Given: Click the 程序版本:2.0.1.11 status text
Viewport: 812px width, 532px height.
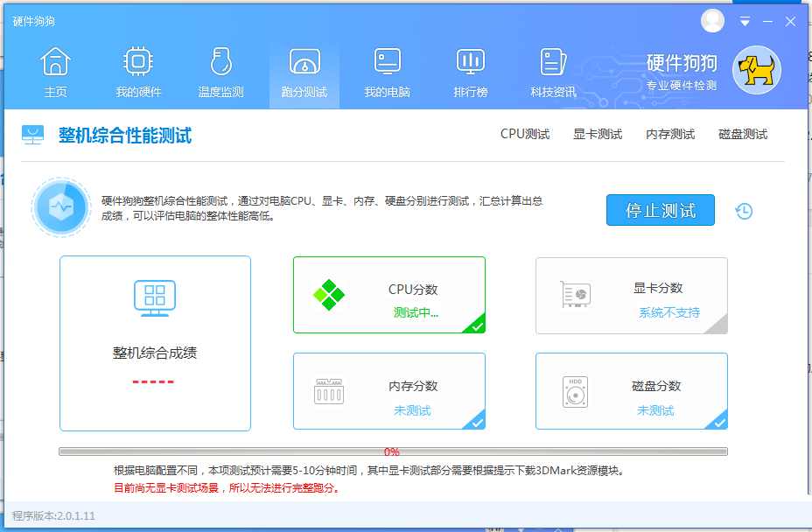Looking at the screenshot, I should pos(54,516).
